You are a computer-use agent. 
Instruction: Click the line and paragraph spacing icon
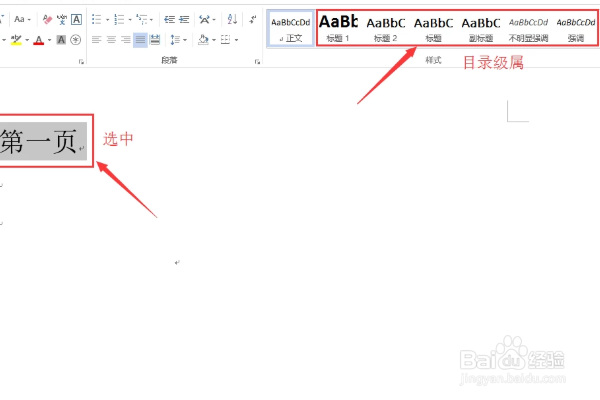point(175,40)
